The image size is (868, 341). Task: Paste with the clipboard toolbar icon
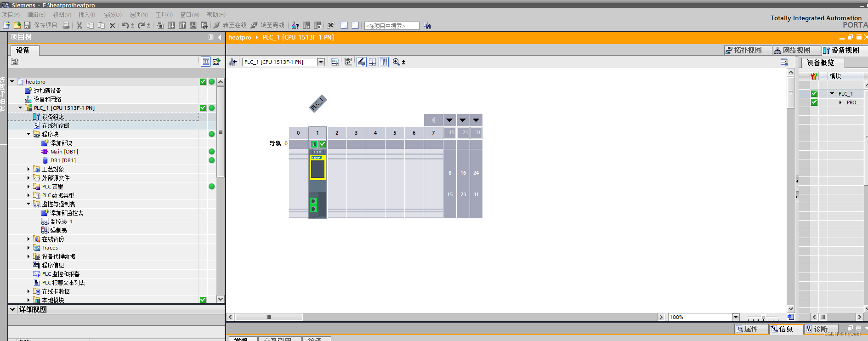(102, 25)
